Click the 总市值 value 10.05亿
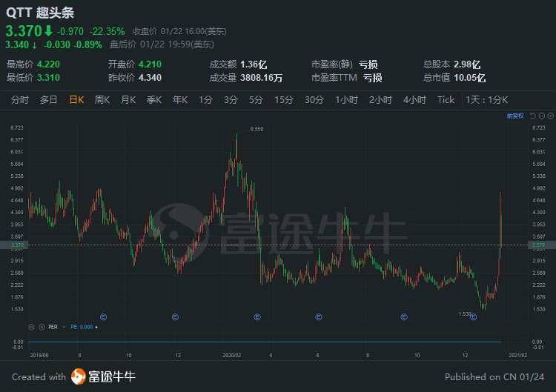The image size is (556, 392). (x=469, y=78)
